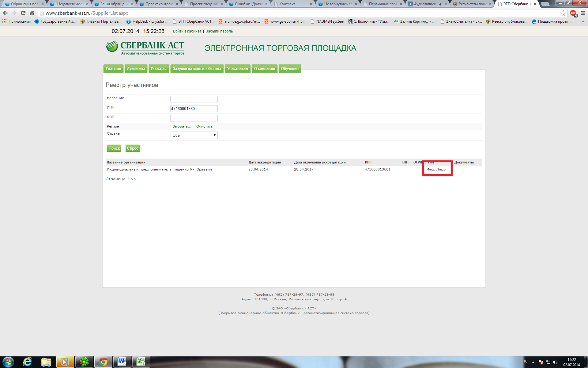The height and width of the screenshot is (368, 588).
Task: Click Индивидуальный предприниматель Тищенко Ян Юрьевич row
Action: click(294, 169)
